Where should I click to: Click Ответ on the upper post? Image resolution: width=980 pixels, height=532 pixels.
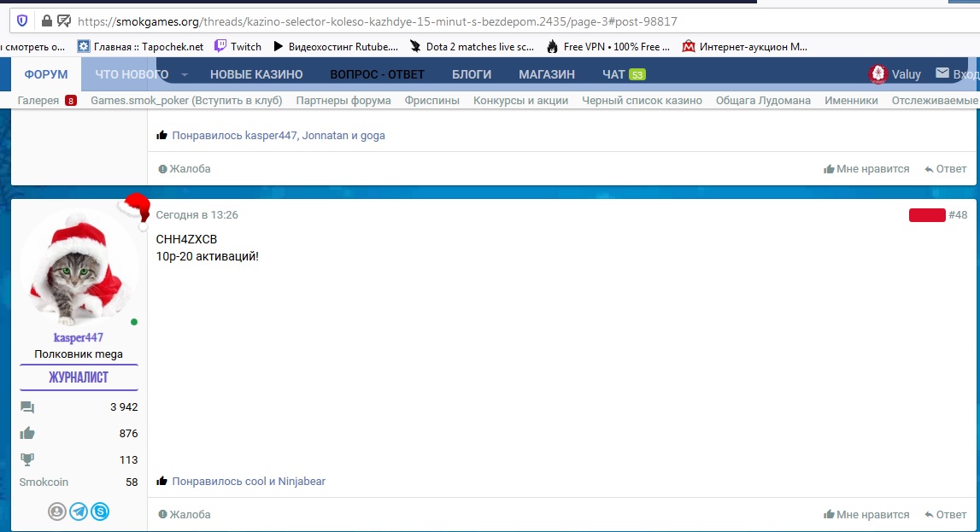[x=946, y=168]
